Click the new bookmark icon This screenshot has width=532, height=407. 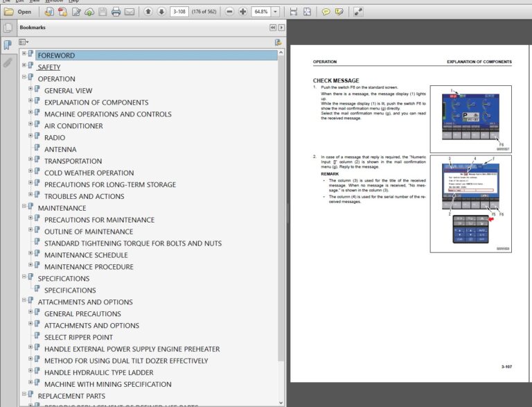tap(278, 42)
